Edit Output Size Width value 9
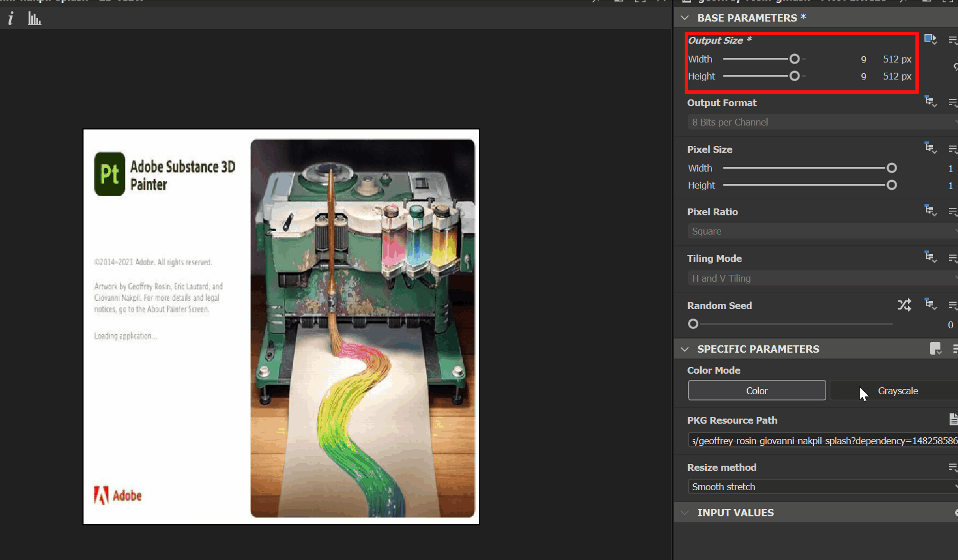The image size is (958, 560). click(864, 60)
